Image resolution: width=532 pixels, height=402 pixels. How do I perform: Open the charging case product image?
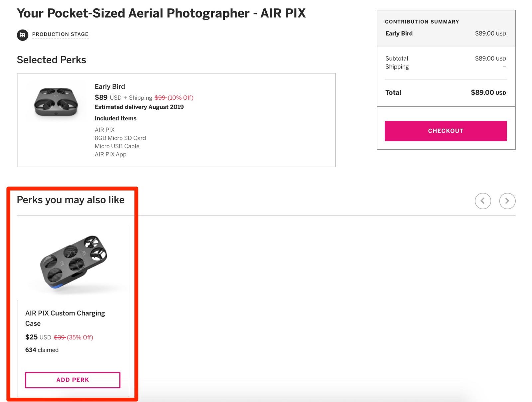point(73,263)
